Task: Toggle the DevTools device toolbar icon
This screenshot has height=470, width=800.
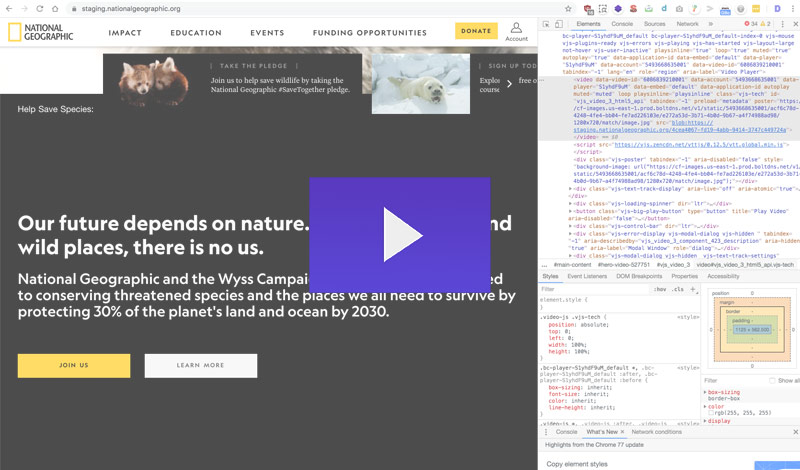Action: point(559,24)
